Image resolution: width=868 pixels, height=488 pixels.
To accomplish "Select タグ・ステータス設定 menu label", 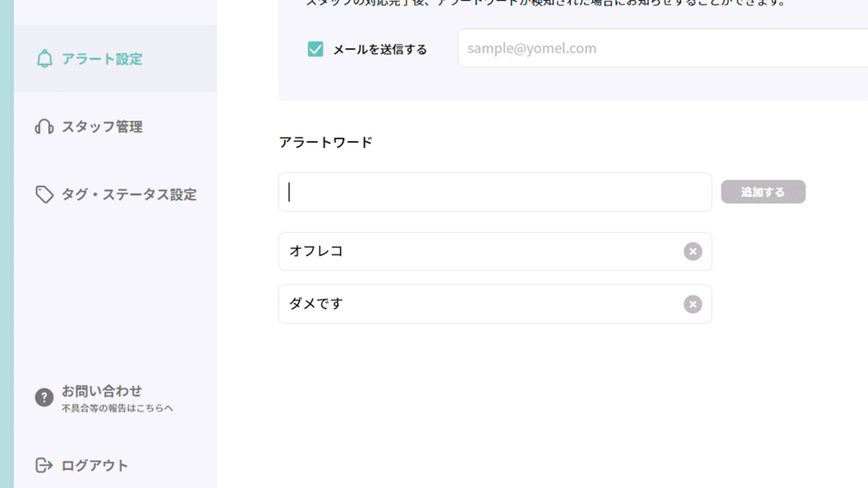I will pyautogui.click(x=129, y=194).
